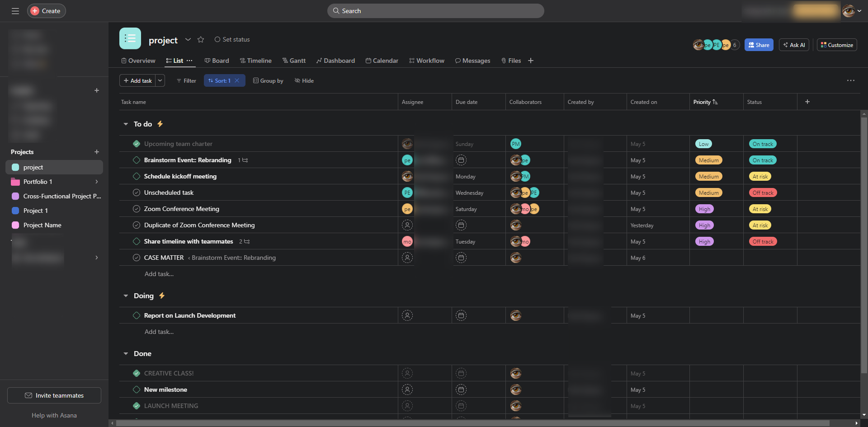The height and width of the screenshot is (427, 868).
Task: Mark Unscheduled task as complete
Action: tap(137, 192)
